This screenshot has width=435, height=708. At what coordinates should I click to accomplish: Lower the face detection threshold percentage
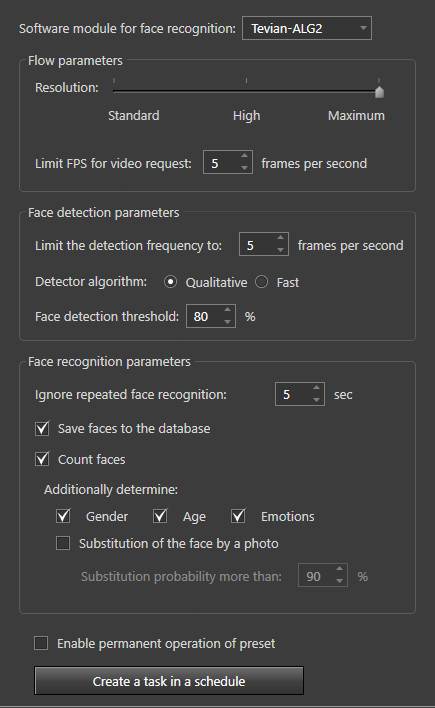click(227, 321)
